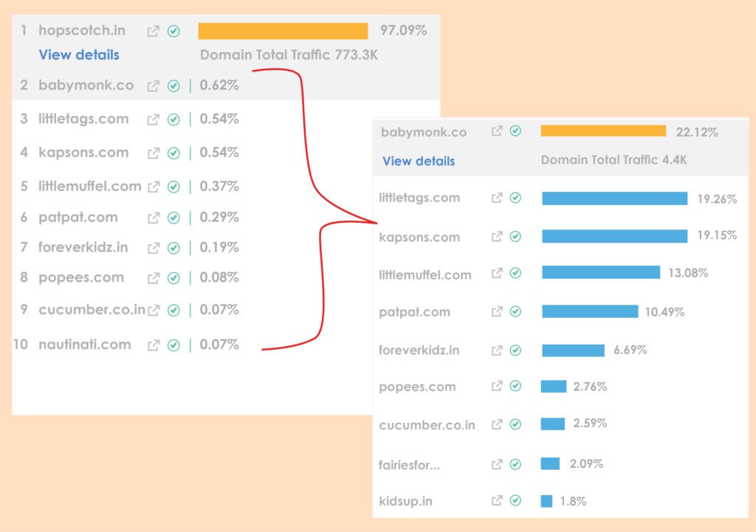Open external link for right panel popees.com
Image resolution: width=756 pixels, height=532 pixels.
(x=497, y=386)
